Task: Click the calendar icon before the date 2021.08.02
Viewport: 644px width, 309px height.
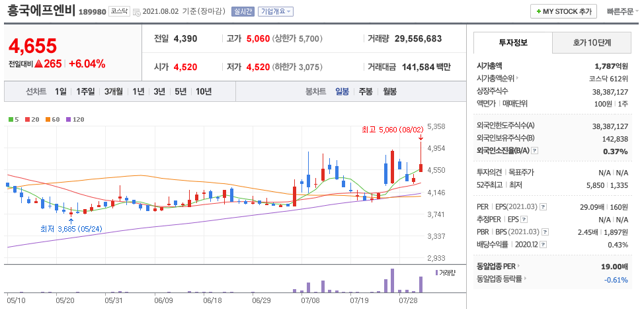Action: click(x=137, y=12)
